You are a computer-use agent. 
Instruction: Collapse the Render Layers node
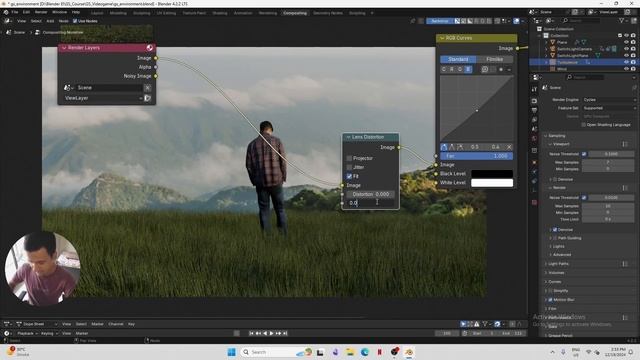64,48
